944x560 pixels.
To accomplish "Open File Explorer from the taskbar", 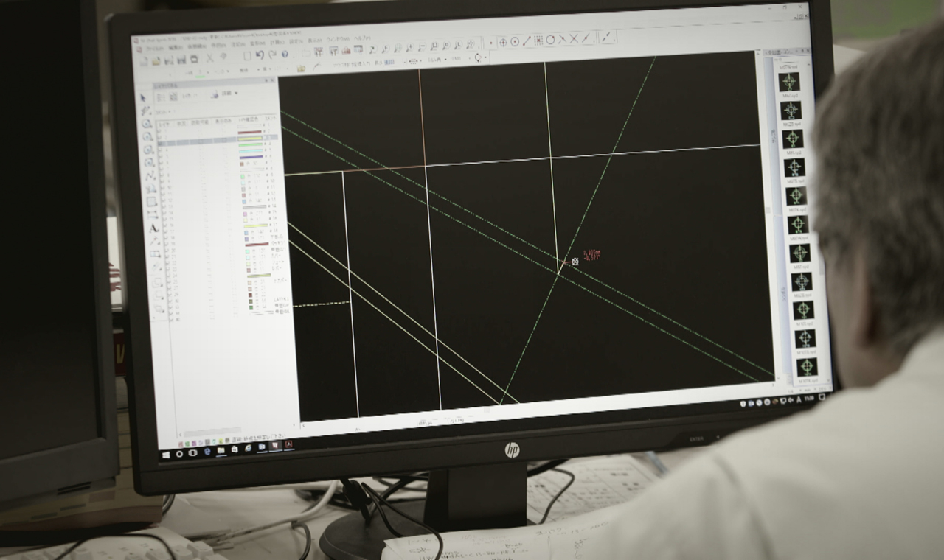I will (x=221, y=450).
